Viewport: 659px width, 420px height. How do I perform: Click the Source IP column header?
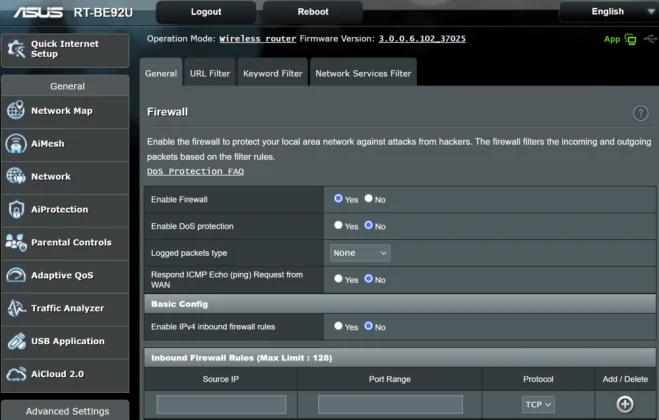point(221,379)
